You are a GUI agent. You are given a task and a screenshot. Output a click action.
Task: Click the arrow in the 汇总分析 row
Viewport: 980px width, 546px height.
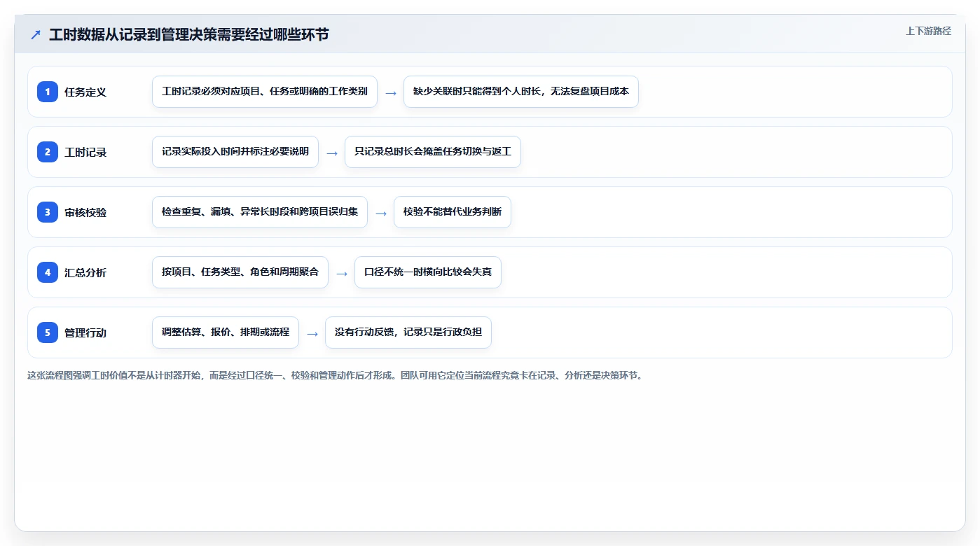pos(342,273)
